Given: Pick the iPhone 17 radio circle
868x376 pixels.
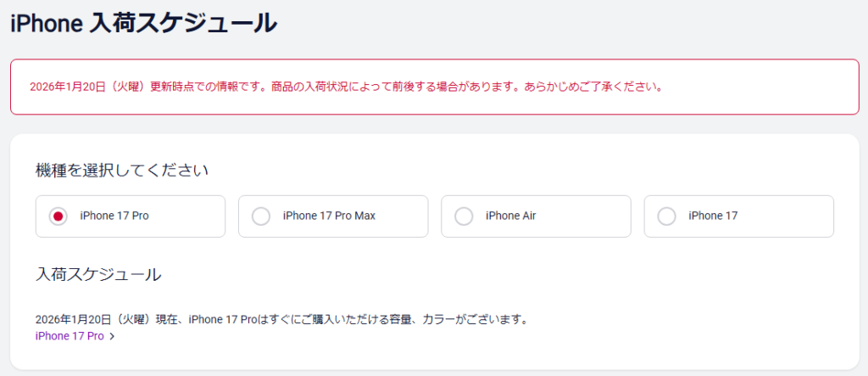Looking at the screenshot, I should coord(667,216).
